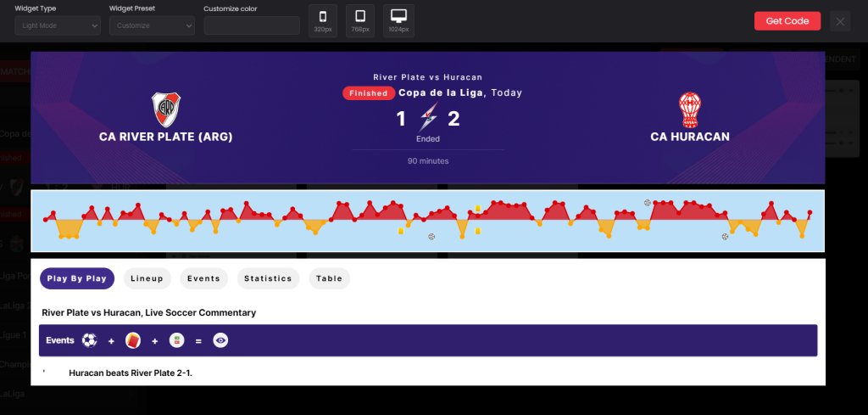The width and height of the screenshot is (868, 415).
Task: Click the first goal ball marker on momentum graph
Action: coord(431,237)
